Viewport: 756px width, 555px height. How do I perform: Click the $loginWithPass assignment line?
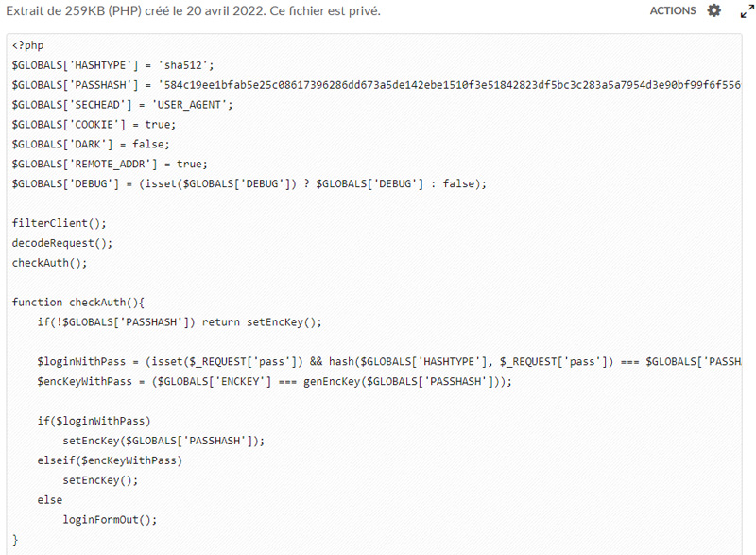[x=389, y=361]
